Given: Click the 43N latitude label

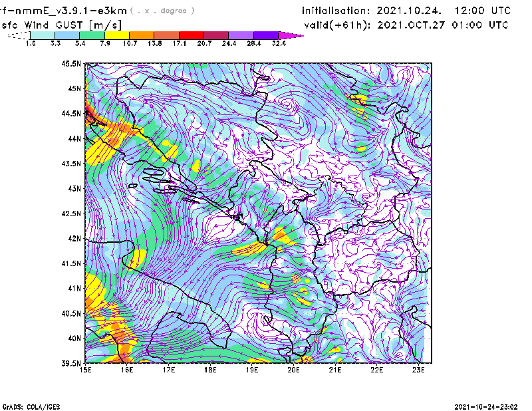Looking at the screenshot, I should (74, 188).
